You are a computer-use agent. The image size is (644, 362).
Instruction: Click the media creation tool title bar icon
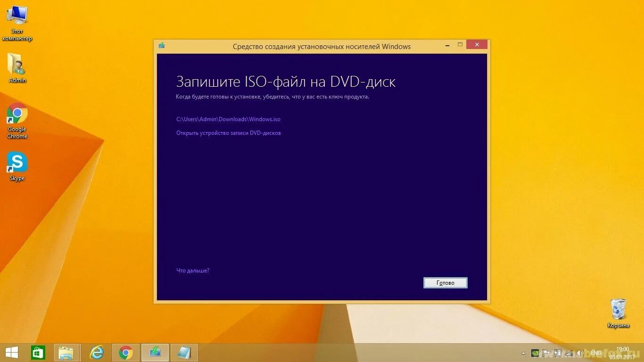point(162,46)
